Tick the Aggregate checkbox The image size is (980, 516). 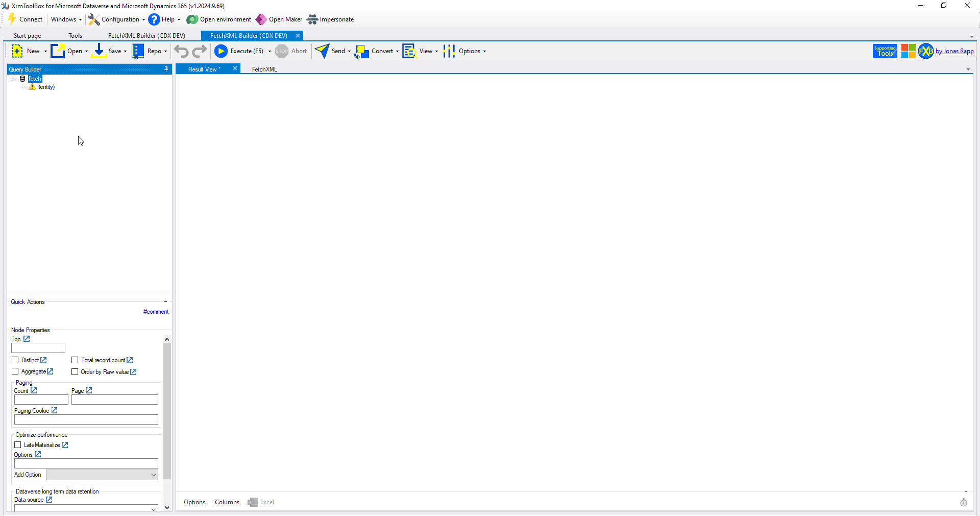coord(15,371)
